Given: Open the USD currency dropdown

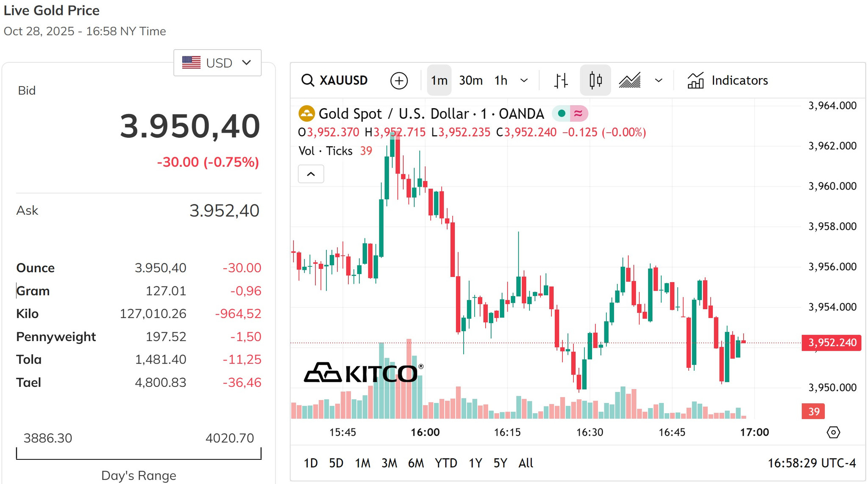Looking at the screenshot, I should (217, 63).
